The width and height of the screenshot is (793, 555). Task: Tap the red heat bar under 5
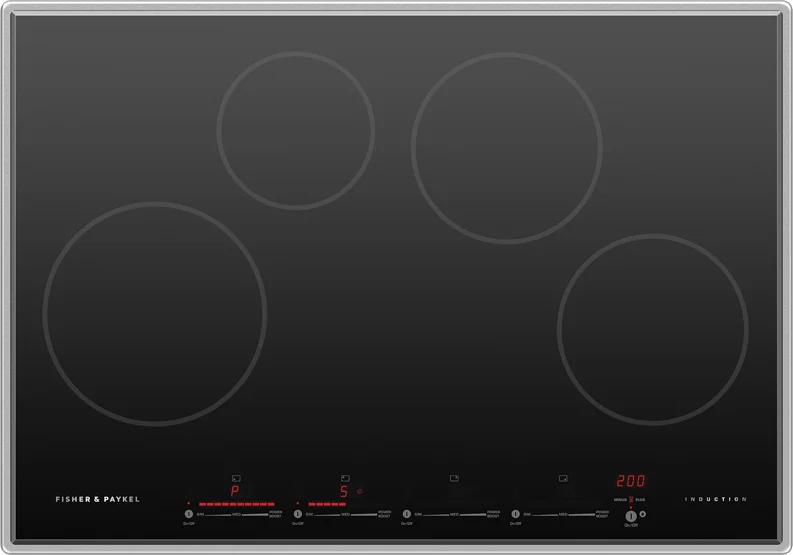click(327, 504)
